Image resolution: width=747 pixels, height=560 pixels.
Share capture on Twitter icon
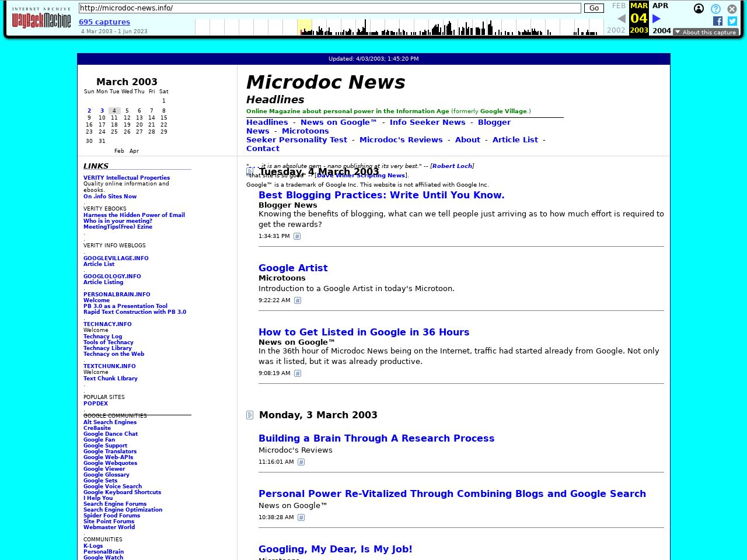point(732,21)
